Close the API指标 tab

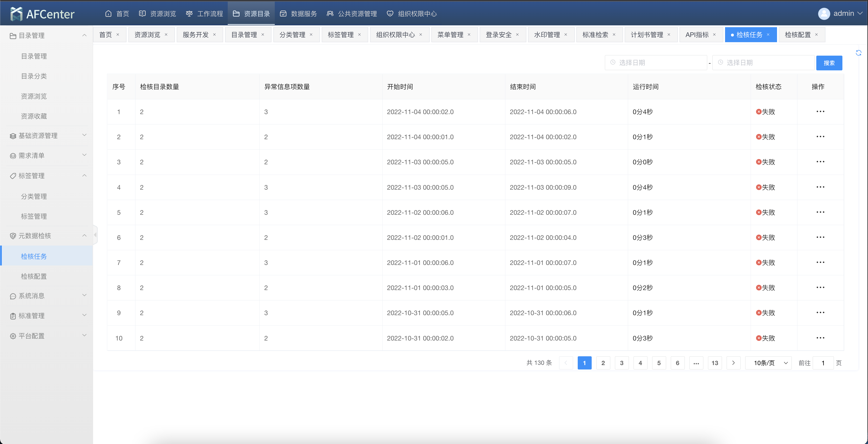(x=714, y=34)
